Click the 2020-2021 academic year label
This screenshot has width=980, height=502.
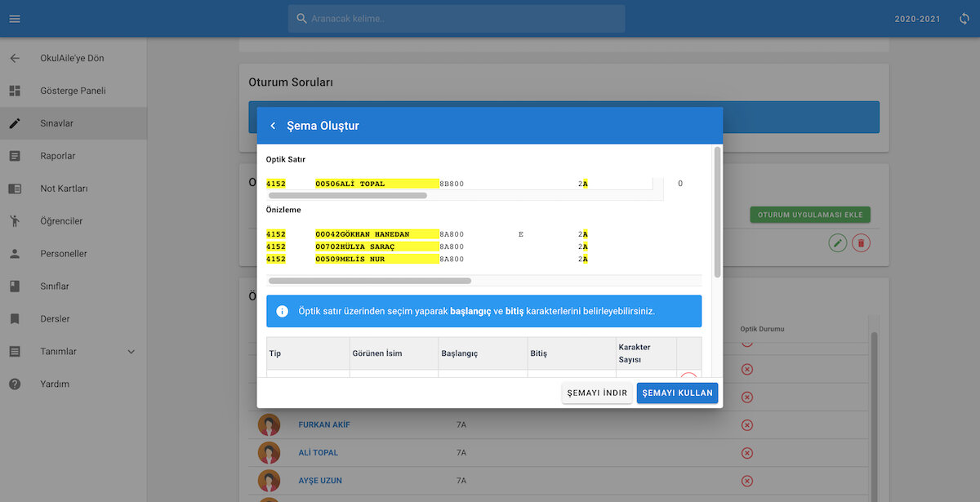point(917,19)
